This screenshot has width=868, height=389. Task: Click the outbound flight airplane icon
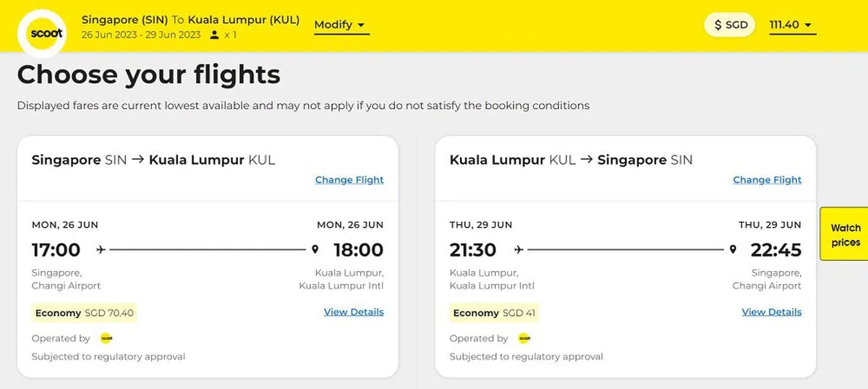[x=101, y=250]
